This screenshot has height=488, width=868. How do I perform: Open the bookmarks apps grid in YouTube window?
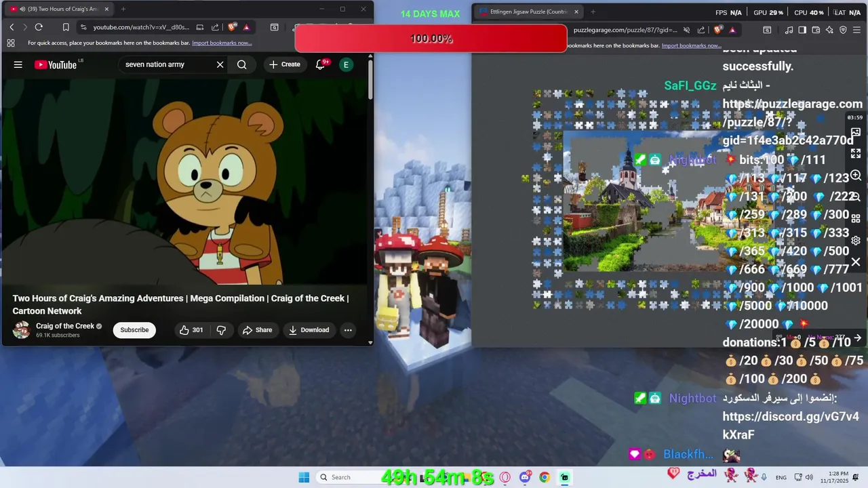coord(11,43)
